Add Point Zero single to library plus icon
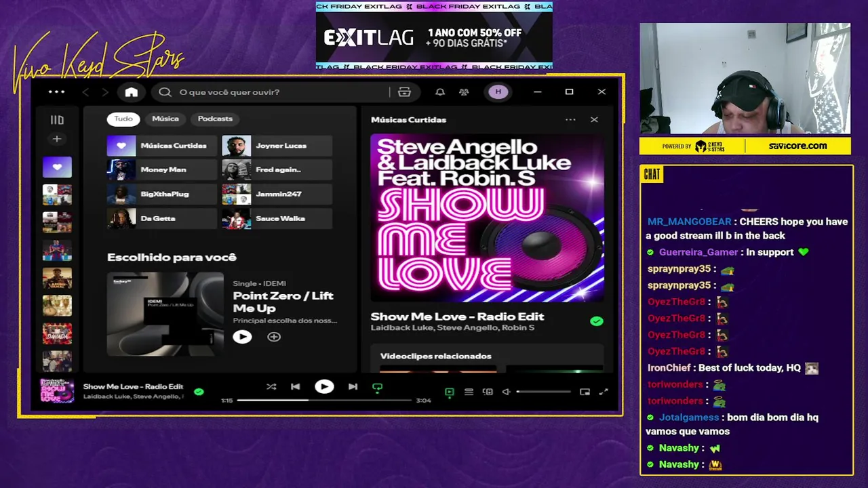The image size is (868, 488). click(x=274, y=337)
